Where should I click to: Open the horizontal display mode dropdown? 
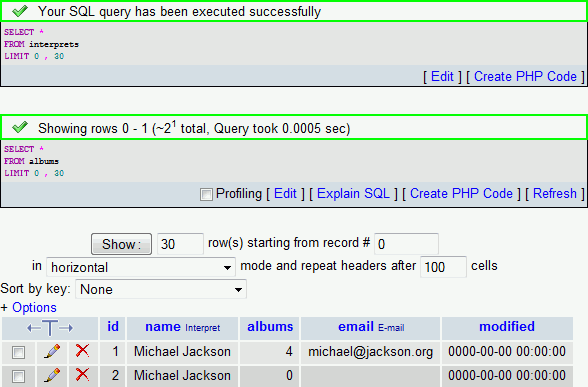[141, 267]
